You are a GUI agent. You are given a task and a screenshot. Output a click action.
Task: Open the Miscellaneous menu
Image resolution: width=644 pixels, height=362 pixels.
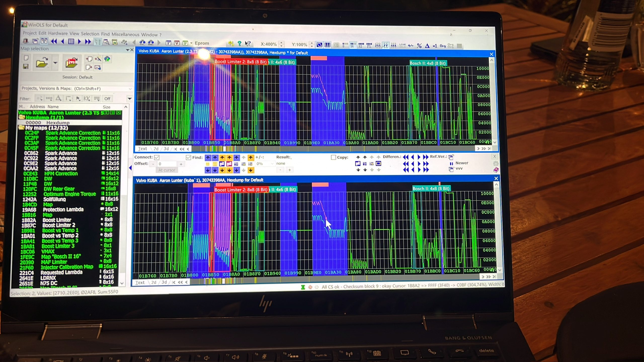point(125,34)
